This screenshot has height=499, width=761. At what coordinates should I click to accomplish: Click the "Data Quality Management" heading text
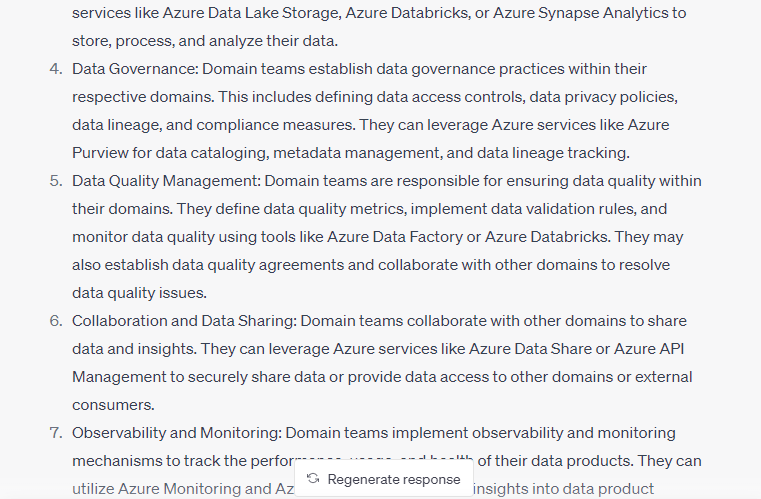(165, 181)
